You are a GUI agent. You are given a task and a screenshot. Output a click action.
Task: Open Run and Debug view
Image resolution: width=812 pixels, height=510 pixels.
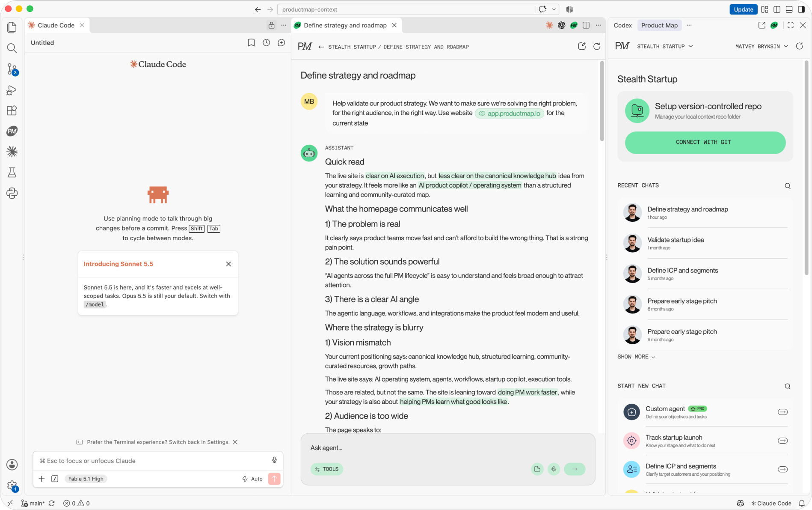click(12, 90)
